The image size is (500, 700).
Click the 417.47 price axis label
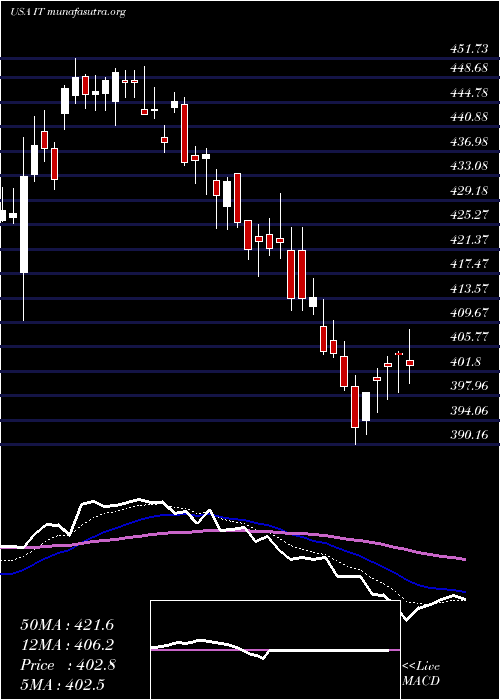point(469,264)
